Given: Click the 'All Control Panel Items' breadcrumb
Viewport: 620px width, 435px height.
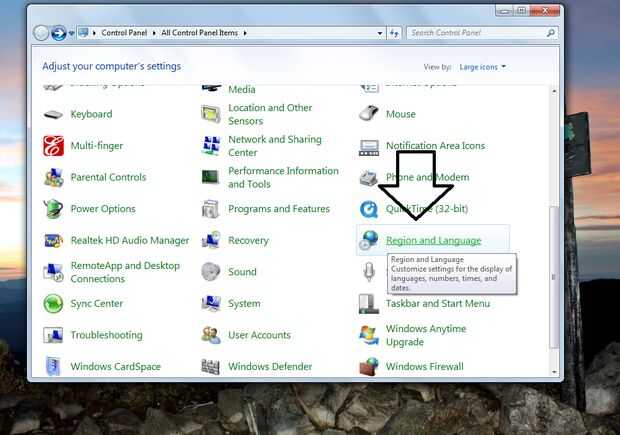Looking at the screenshot, I should click(199, 33).
